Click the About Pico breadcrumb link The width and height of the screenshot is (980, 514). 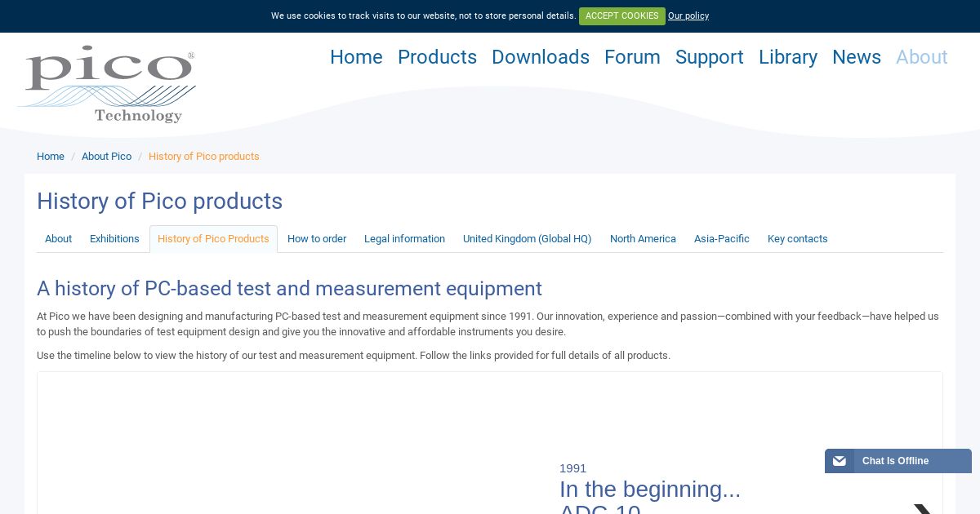point(106,157)
